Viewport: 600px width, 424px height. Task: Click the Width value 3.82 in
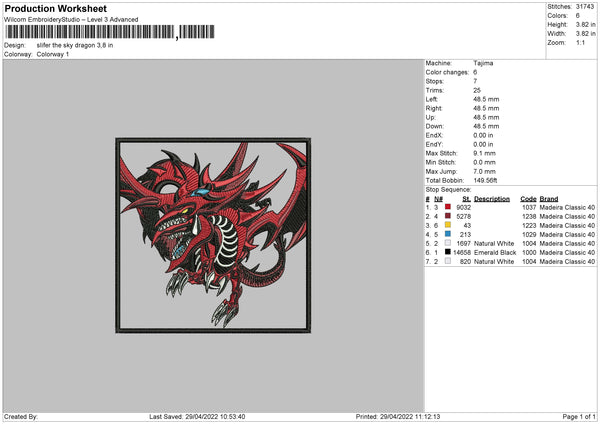(585, 34)
